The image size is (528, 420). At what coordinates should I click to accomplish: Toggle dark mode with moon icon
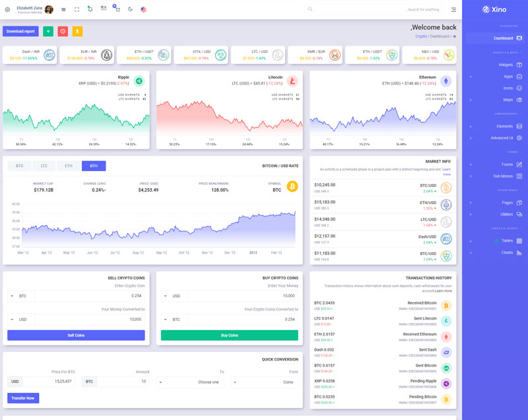coord(130,9)
